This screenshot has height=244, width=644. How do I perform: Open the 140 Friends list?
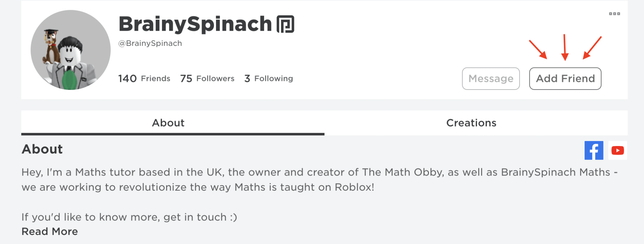pos(144,79)
